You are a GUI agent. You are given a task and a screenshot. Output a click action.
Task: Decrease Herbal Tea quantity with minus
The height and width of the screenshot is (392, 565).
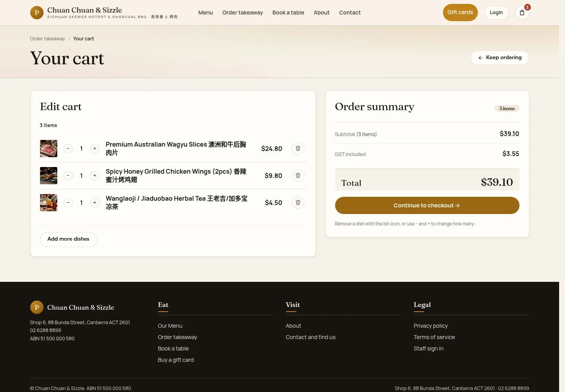pyautogui.click(x=68, y=203)
